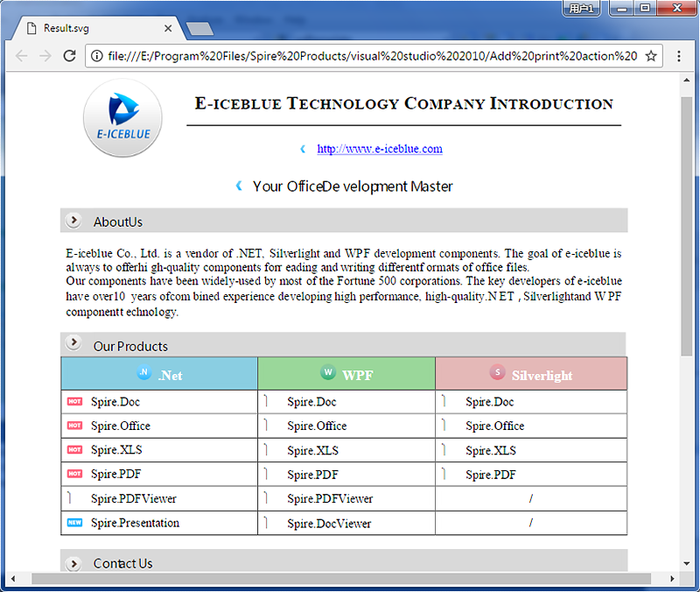Click the HOT badge beside .Net Spire.Office
This screenshot has width=700, height=592.
[x=74, y=426]
